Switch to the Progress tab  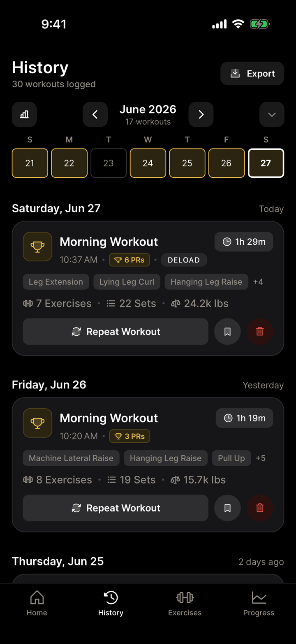[259, 604]
